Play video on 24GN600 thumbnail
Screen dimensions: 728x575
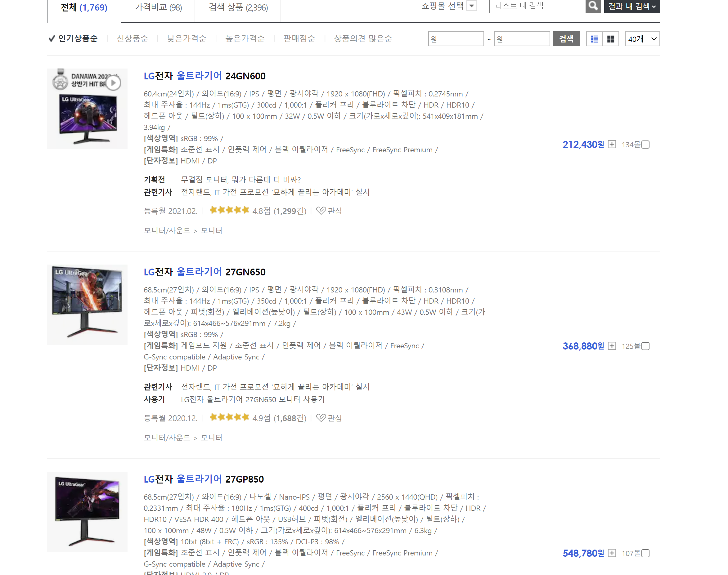coord(114,83)
